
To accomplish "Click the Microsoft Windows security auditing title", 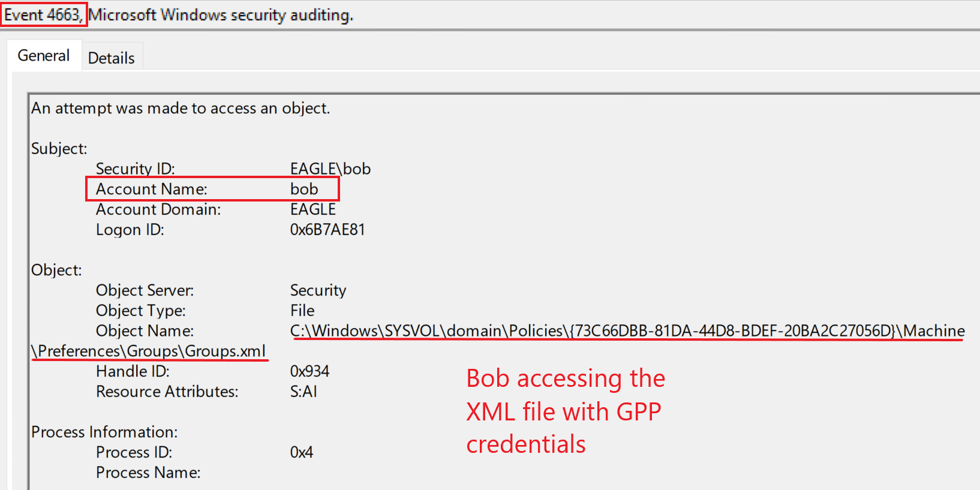I will [221, 14].
